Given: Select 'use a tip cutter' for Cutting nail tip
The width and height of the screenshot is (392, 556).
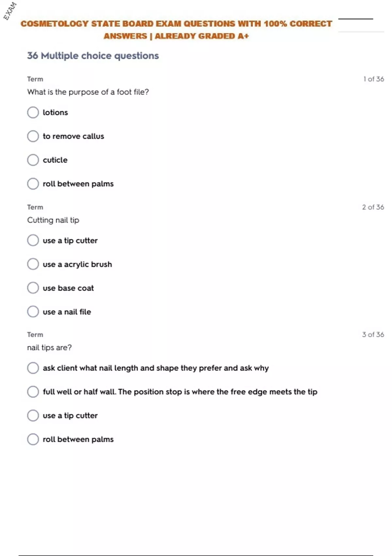Looking at the screenshot, I should [33, 240].
